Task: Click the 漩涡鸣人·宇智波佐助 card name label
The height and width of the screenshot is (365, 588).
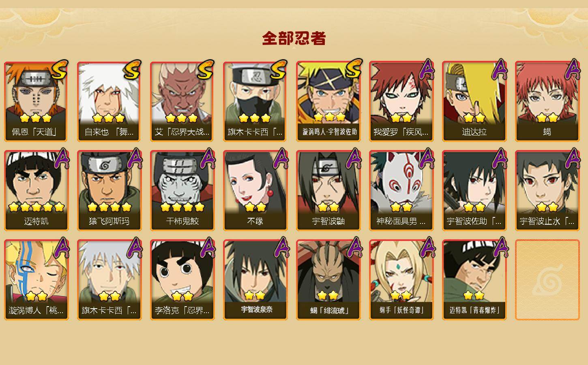Action: click(329, 132)
